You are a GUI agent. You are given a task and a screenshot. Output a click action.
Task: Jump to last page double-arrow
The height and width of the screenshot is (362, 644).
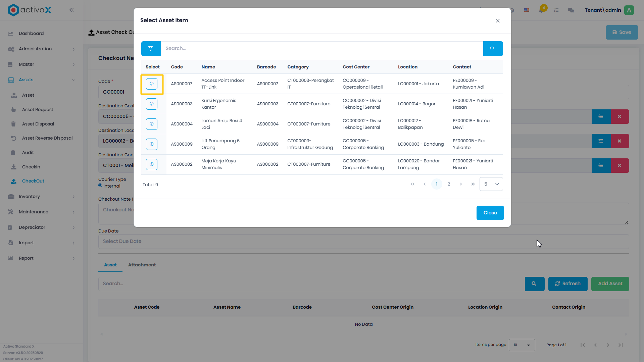[x=473, y=184]
